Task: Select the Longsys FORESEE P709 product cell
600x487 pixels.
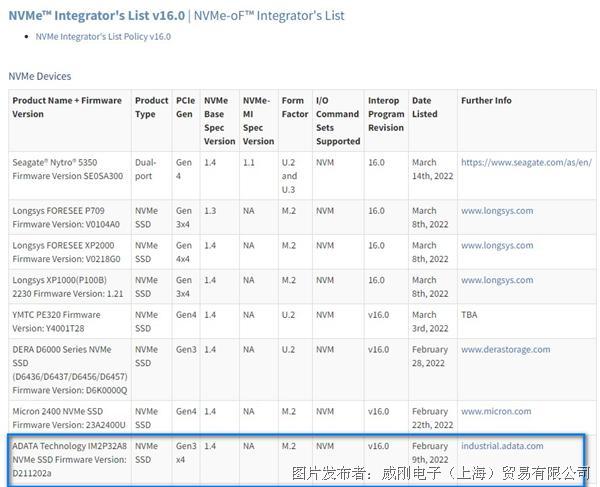Action: coord(70,217)
